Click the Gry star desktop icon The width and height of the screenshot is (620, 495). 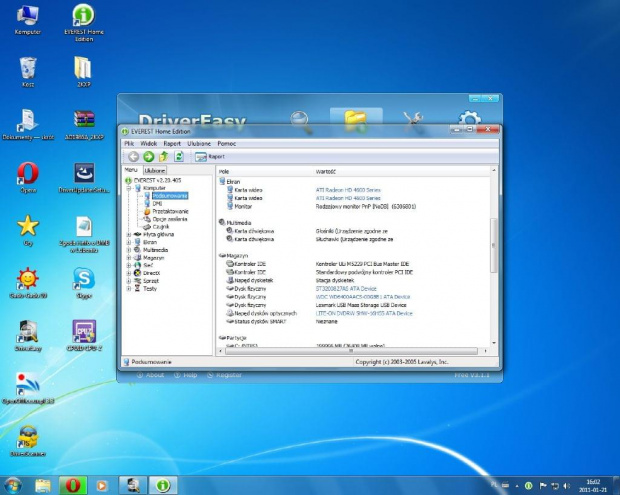[x=28, y=230]
